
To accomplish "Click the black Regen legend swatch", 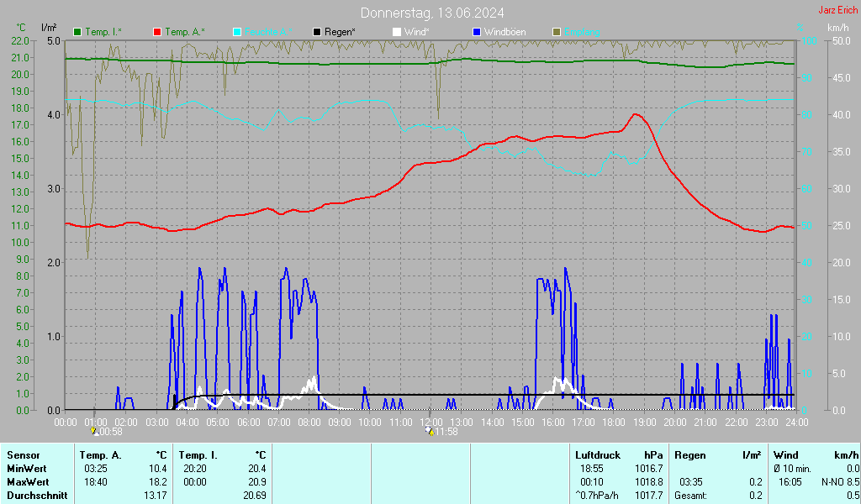I will 317,33.
